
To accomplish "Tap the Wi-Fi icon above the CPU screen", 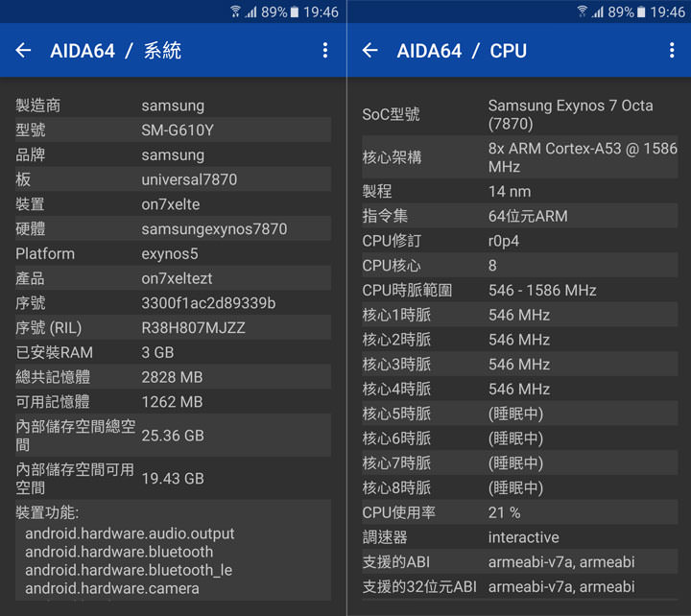I will [x=582, y=12].
